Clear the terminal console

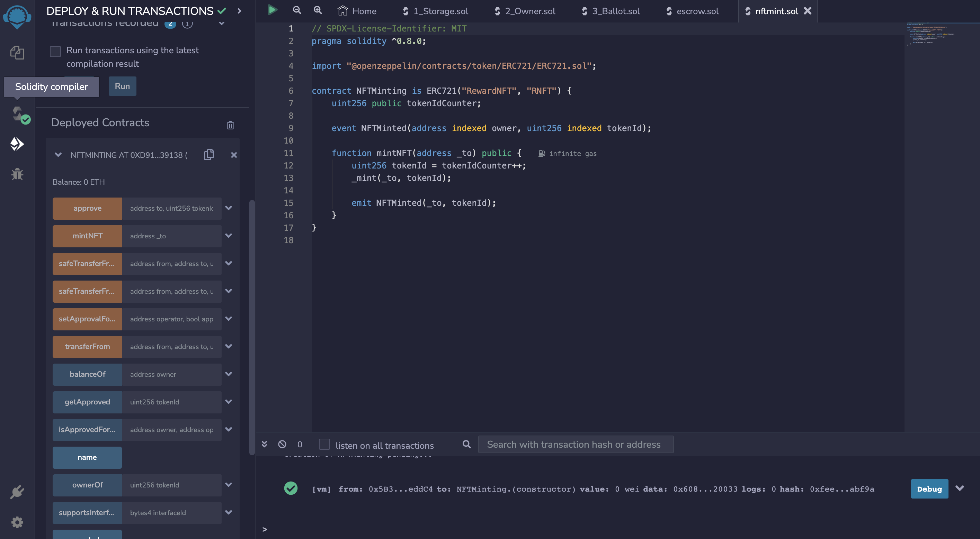(282, 444)
